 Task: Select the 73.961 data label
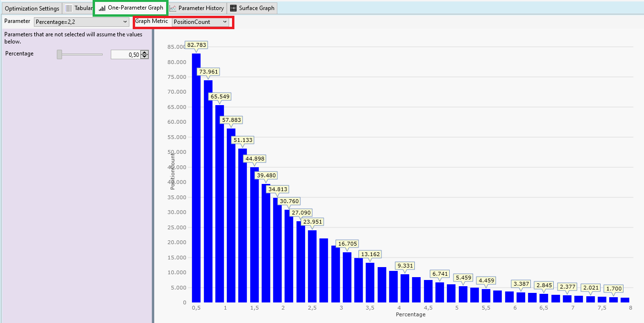[209, 72]
